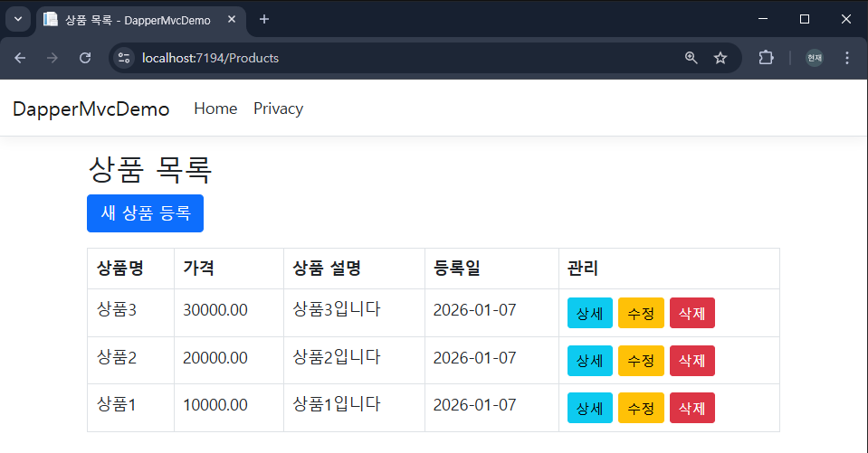The image size is (868, 453).
Task: Go to Home in navbar
Action: (x=215, y=109)
